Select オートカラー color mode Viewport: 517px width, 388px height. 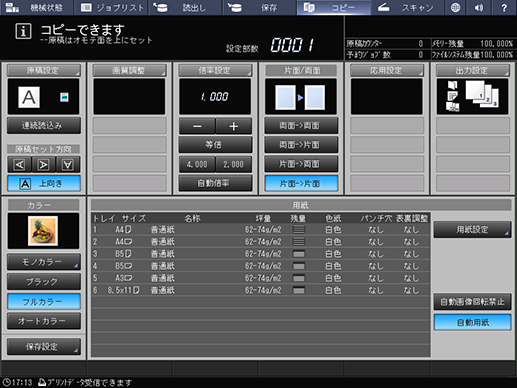pyautogui.click(x=44, y=321)
